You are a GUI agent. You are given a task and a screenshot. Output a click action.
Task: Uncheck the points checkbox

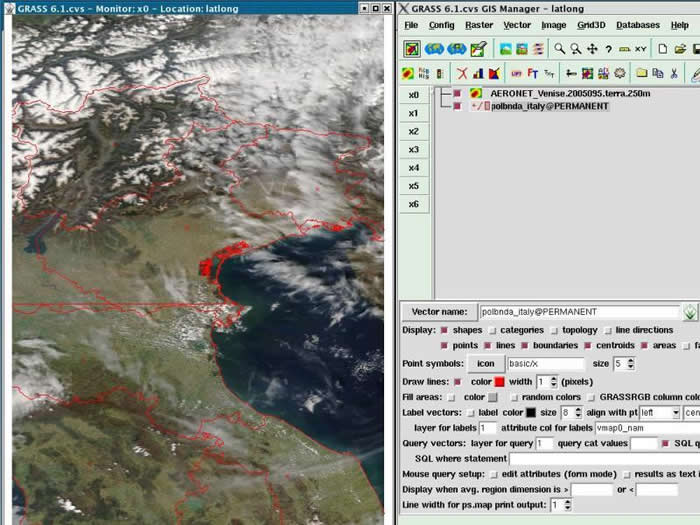(444, 346)
